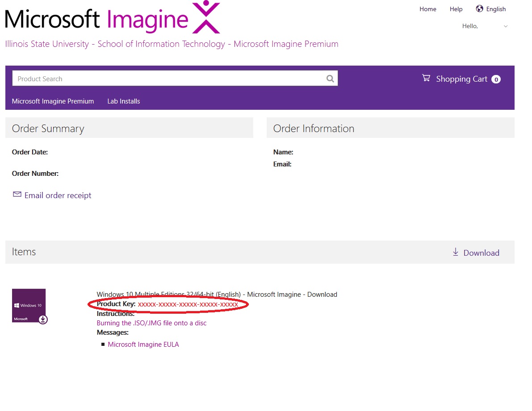This screenshot has width=532, height=411.
Task: Click the Microsoft Imagine logo
Action: click(x=113, y=17)
